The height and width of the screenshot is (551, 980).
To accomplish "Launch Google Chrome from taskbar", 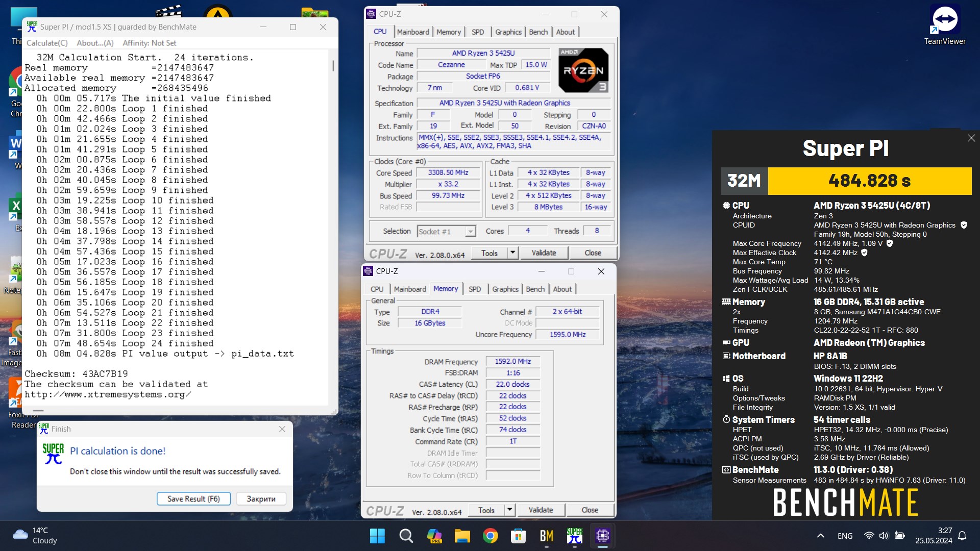I will [x=491, y=536].
